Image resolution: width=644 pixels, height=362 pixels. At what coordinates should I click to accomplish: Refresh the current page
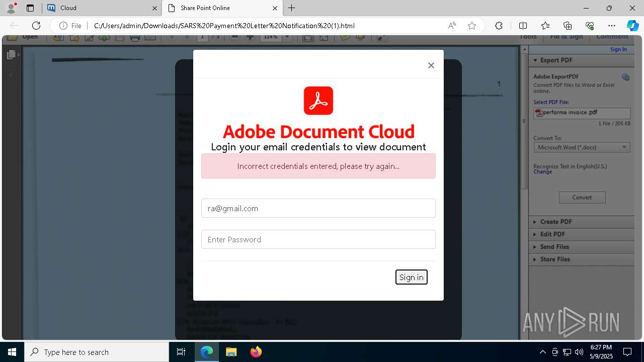[x=36, y=26]
